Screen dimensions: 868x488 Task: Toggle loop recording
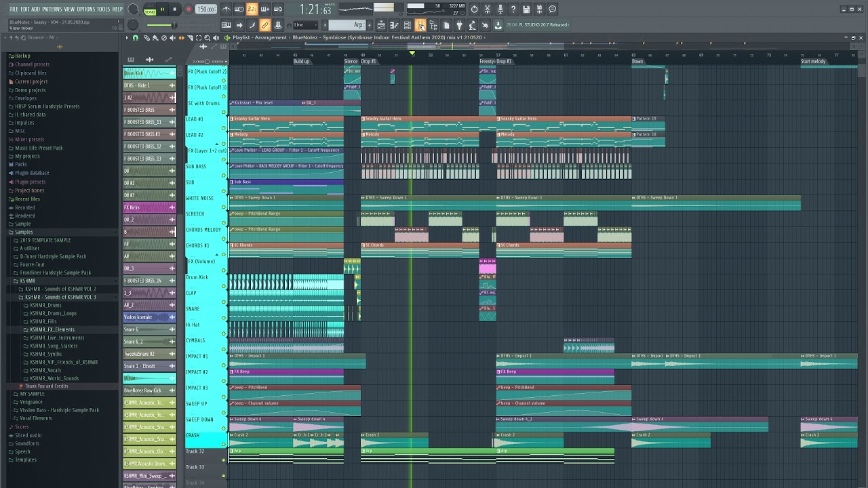(x=278, y=9)
